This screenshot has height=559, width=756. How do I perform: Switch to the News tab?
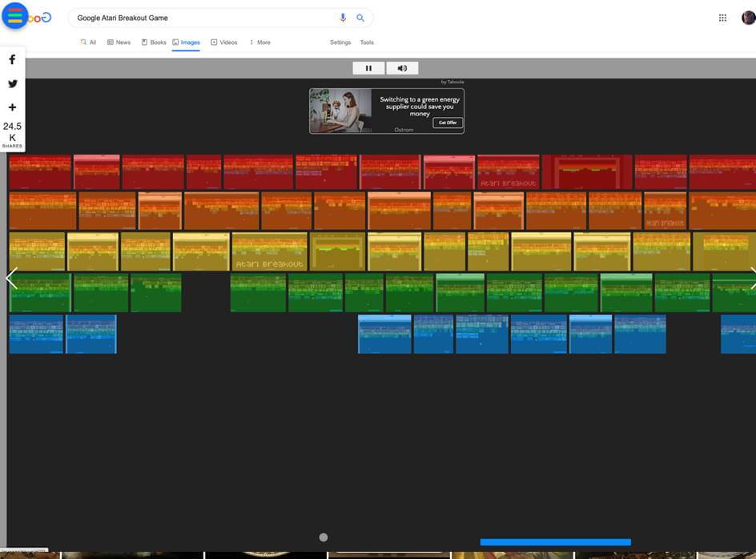(119, 41)
